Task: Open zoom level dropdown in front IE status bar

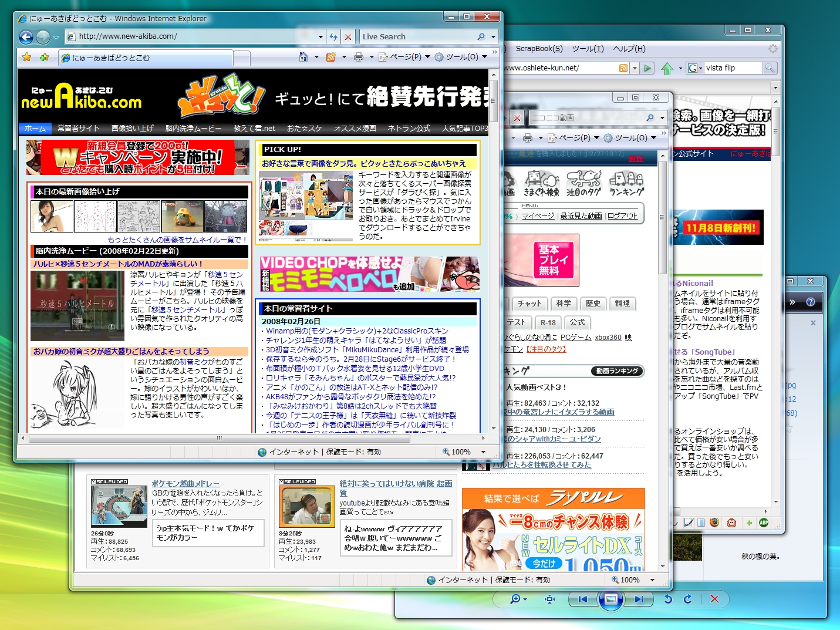Action: point(484,452)
